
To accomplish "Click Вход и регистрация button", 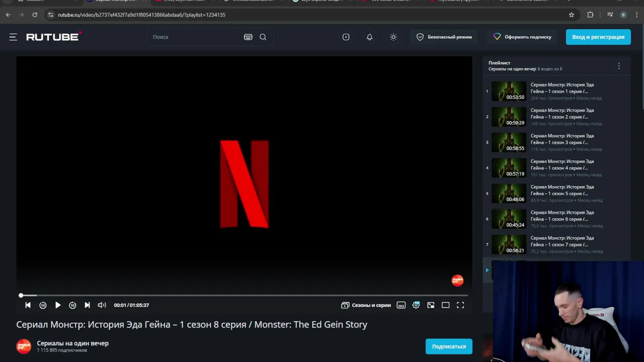I will [598, 37].
